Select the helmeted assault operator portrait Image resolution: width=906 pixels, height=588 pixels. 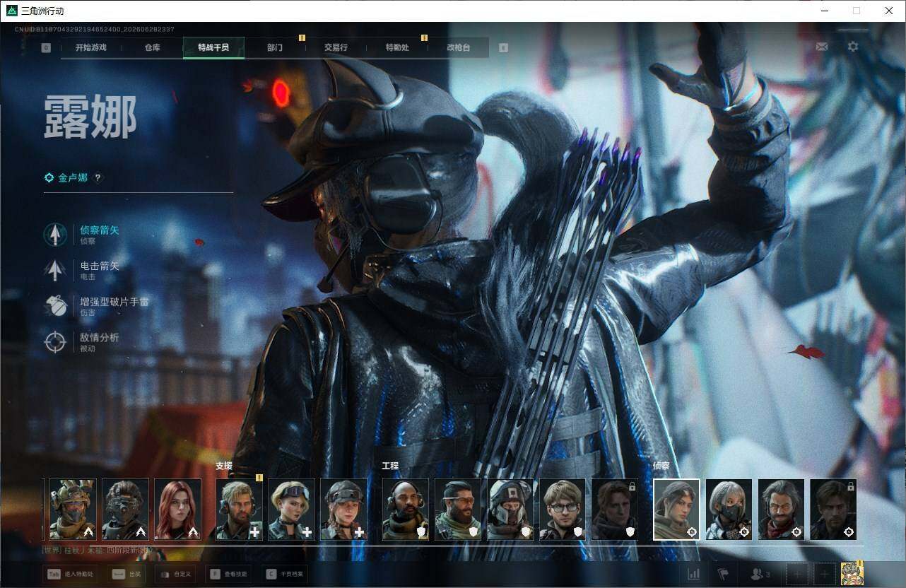click(73, 510)
